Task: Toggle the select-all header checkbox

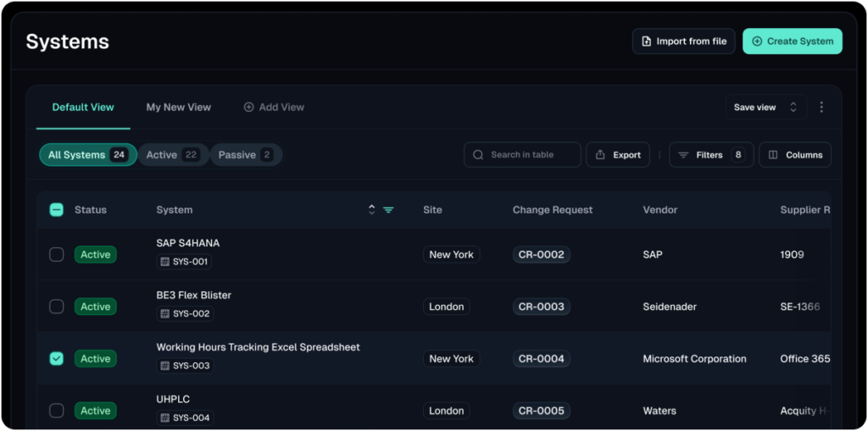Action: click(56, 210)
